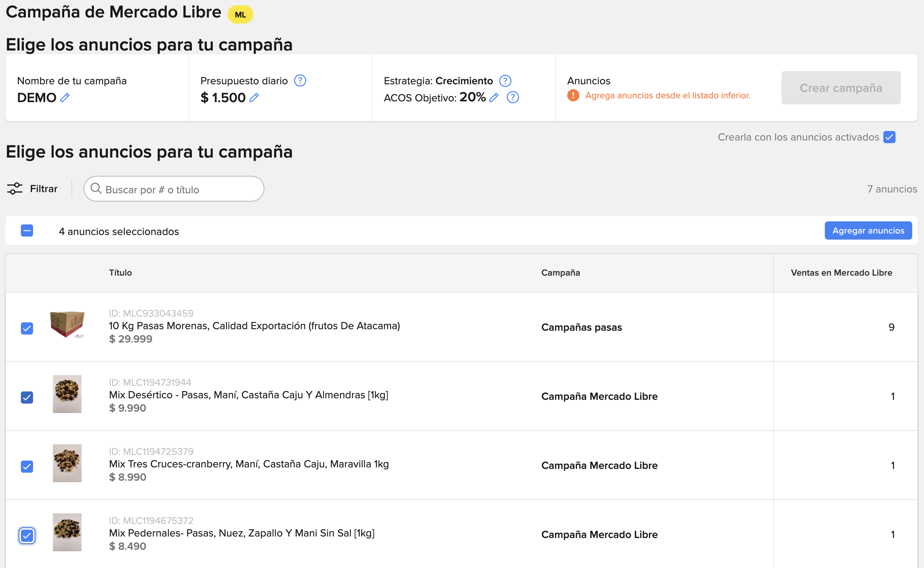Viewport: 924px width, 568px height.
Task: Click the orange warning icon under Anuncios
Action: point(573,95)
